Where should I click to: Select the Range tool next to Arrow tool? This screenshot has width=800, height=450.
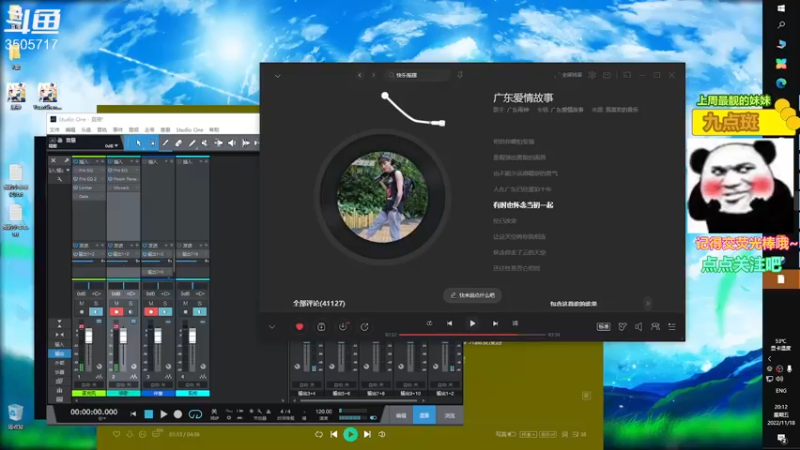152,143
